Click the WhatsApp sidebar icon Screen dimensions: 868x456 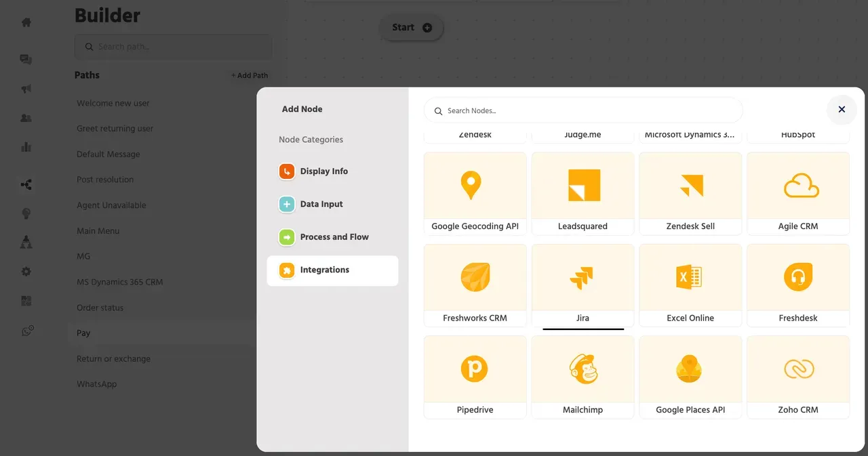click(27, 331)
